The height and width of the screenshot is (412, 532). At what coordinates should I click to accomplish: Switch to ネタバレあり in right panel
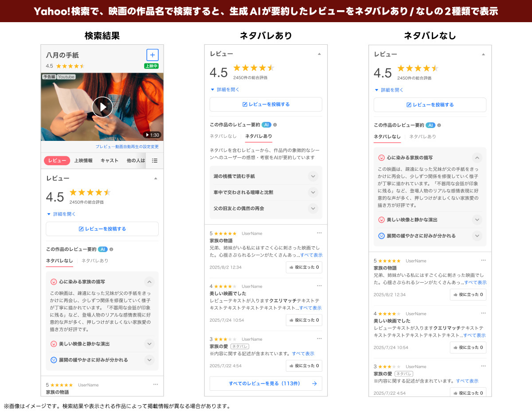(422, 137)
